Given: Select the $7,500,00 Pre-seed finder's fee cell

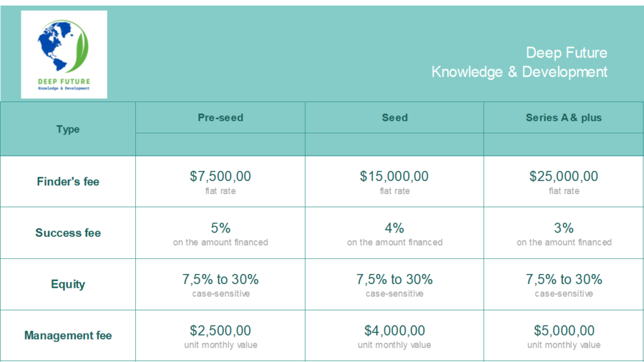Looking at the screenshot, I should point(221,182).
